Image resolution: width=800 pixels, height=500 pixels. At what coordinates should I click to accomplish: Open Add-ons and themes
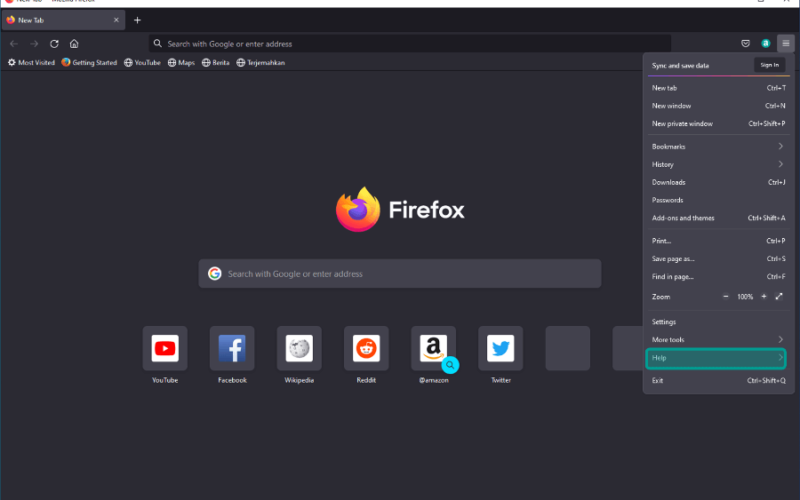pos(718,218)
